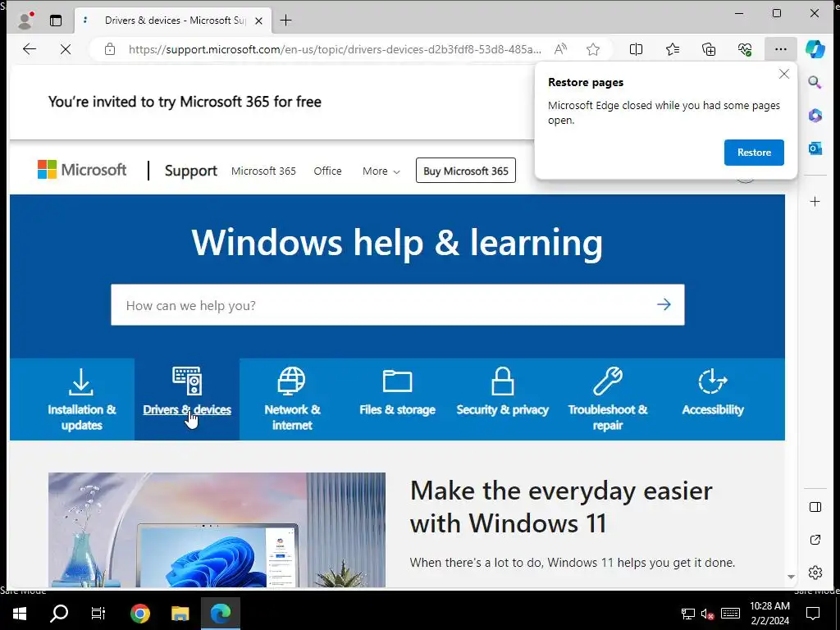Open Browser essentials heart icon

pos(745,49)
